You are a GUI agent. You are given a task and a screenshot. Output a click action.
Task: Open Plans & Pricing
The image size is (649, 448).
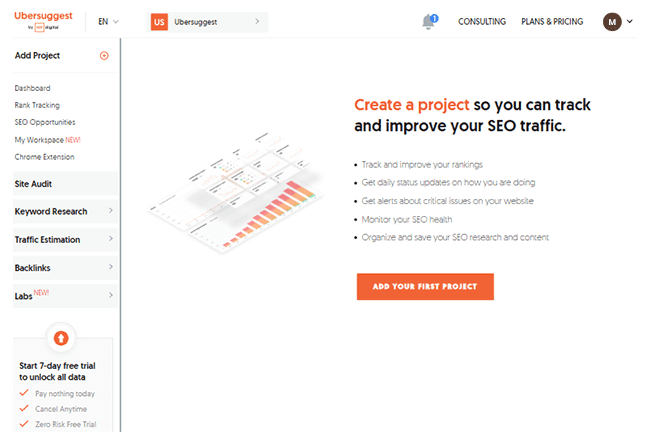tap(552, 22)
